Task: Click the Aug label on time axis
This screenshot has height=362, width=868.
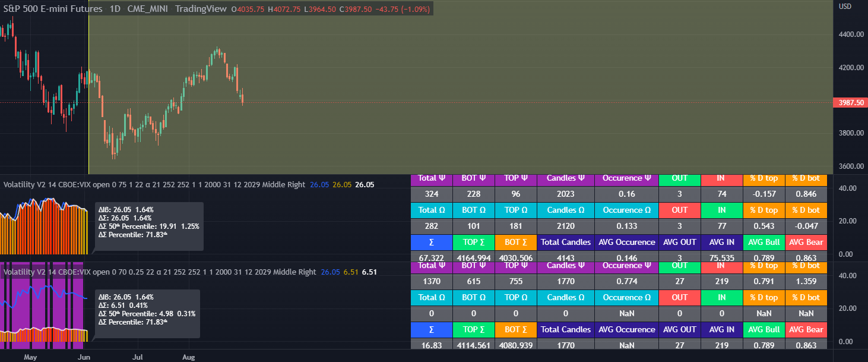Action: (x=188, y=357)
